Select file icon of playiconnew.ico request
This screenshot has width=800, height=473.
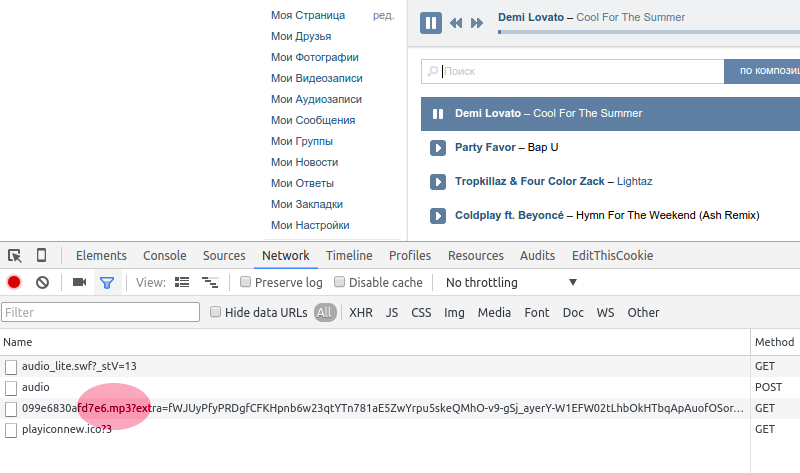coord(11,430)
